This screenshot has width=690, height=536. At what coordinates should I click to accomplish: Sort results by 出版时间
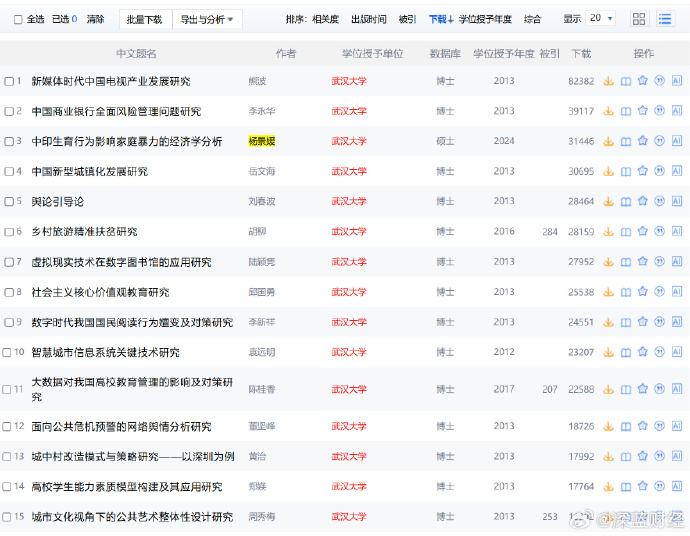[x=369, y=19]
